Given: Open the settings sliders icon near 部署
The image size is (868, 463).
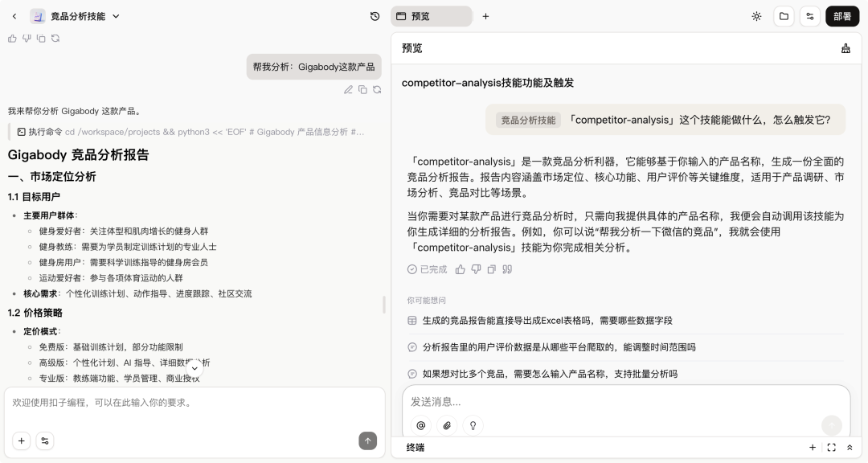Looking at the screenshot, I should [x=810, y=16].
